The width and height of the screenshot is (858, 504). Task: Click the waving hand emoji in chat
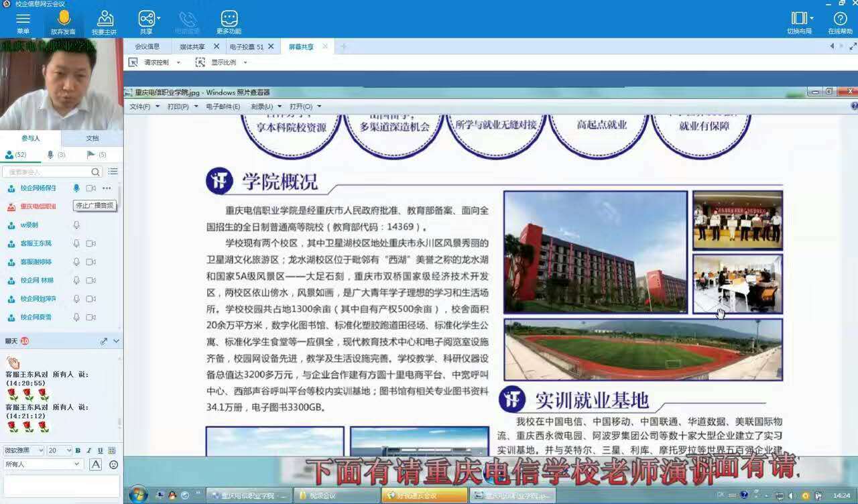[13, 363]
